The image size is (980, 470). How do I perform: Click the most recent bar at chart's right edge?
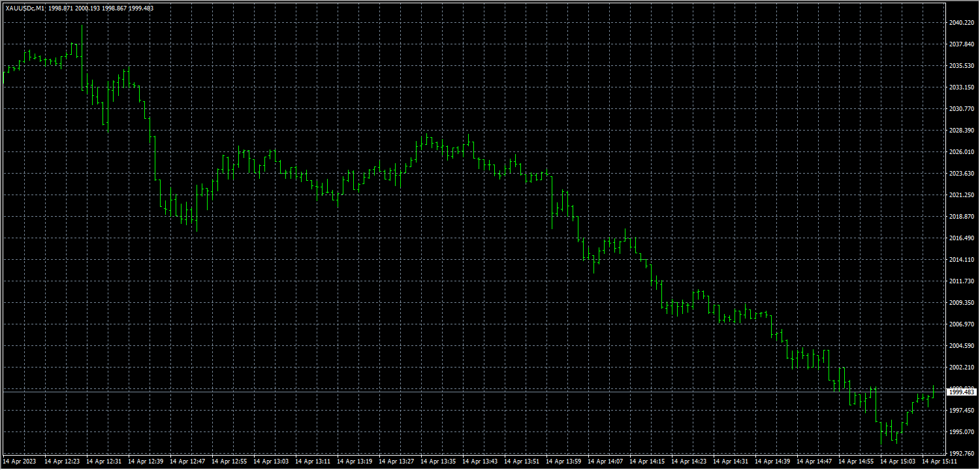click(934, 390)
